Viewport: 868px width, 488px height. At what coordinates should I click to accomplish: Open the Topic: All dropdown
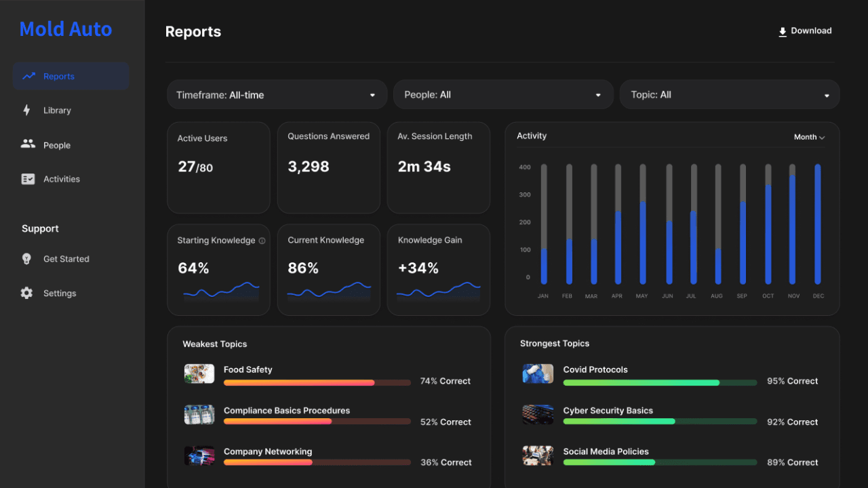coord(729,95)
